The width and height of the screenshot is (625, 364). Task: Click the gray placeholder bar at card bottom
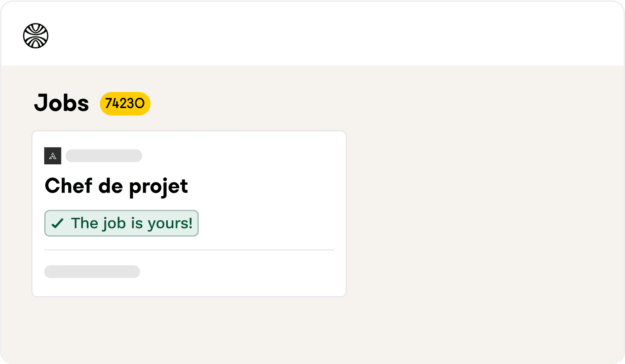point(92,272)
